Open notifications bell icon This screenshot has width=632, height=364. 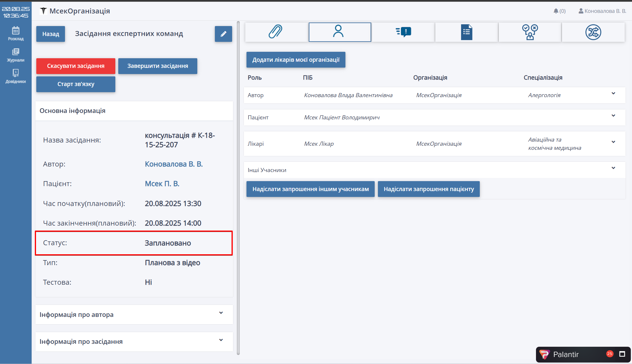click(556, 11)
